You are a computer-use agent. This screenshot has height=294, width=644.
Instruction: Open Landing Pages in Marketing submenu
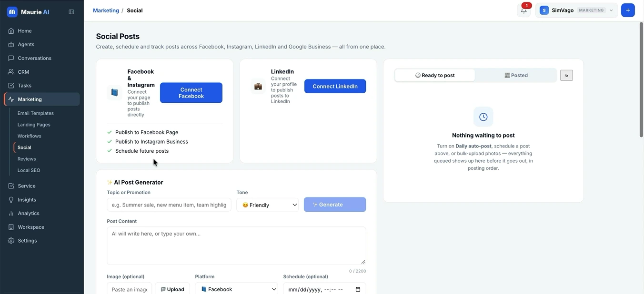[34, 125]
